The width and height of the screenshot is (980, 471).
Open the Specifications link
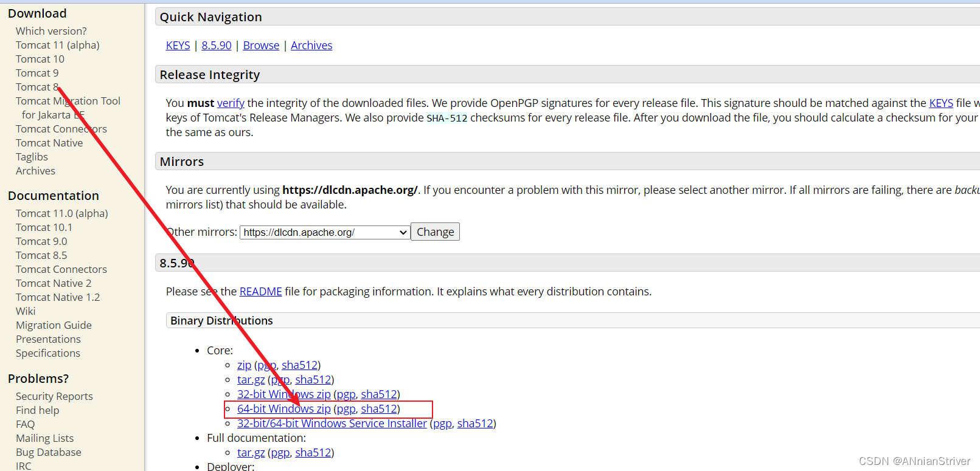[x=48, y=353]
